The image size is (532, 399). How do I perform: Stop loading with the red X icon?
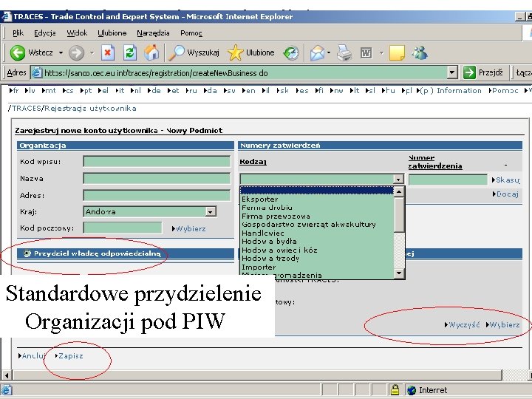pyautogui.click(x=108, y=53)
